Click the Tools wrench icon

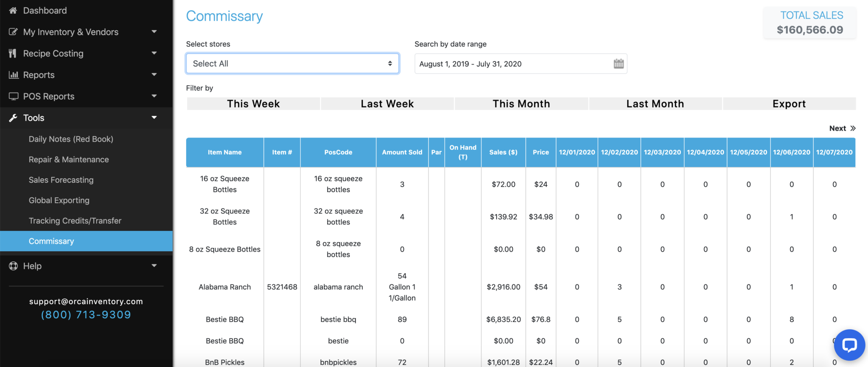pyautogui.click(x=13, y=118)
